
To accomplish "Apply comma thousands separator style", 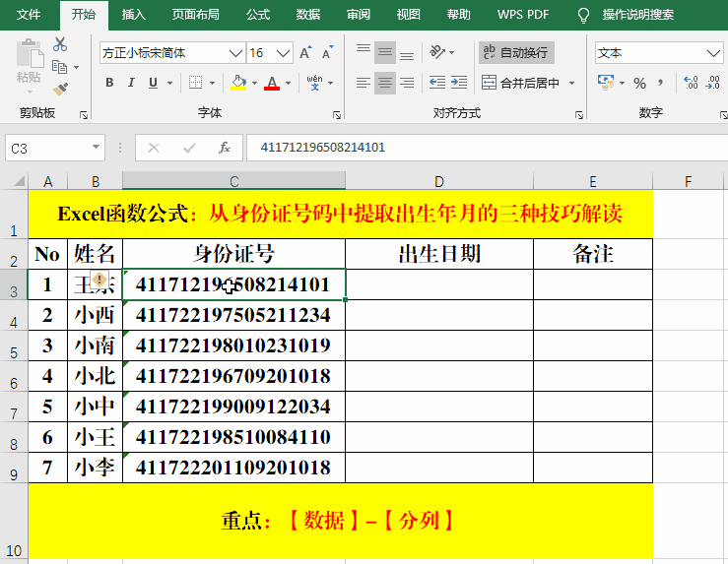I will point(661,83).
